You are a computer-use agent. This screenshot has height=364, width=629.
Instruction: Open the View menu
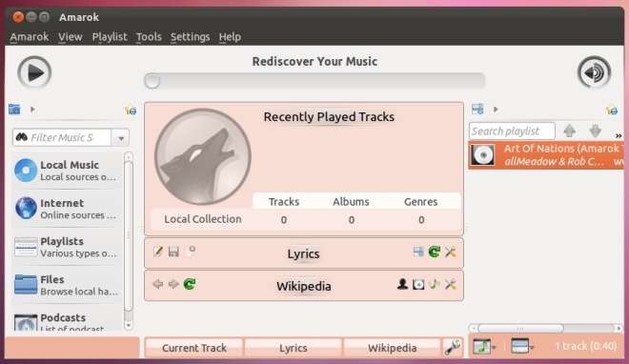(x=71, y=37)
